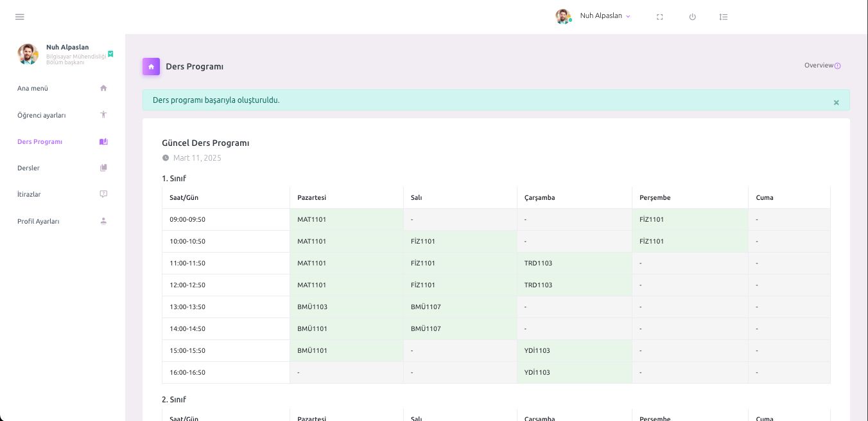The width and height of the screenshot is (868, 421).
Task: Dismiss the success alert message
Action: (x=836, y=102)
